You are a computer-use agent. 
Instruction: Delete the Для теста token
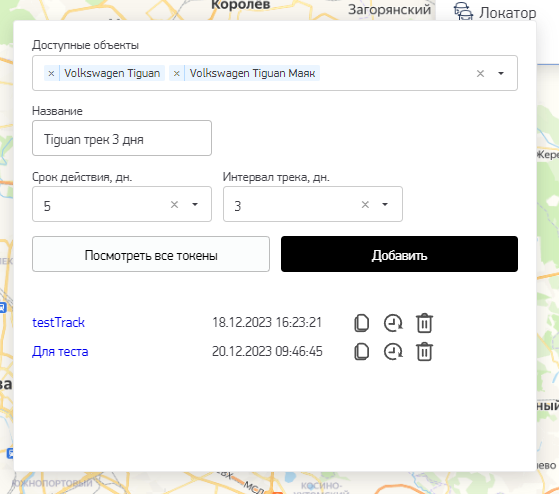point(424,352)
